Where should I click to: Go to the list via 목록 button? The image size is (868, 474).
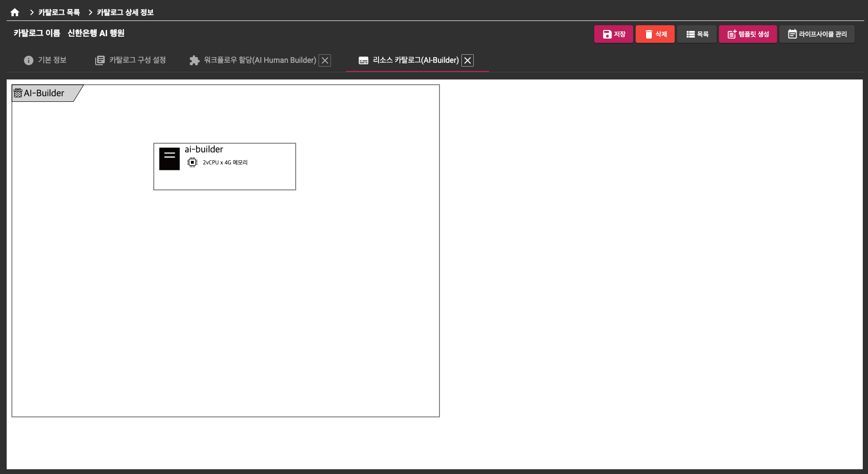tap(697, 34)
